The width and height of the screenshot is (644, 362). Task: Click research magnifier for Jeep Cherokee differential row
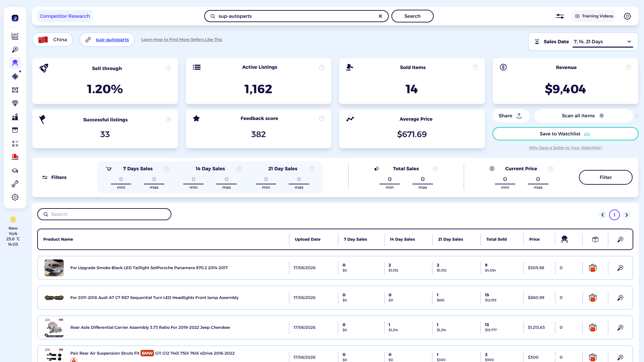click(621, 327)
